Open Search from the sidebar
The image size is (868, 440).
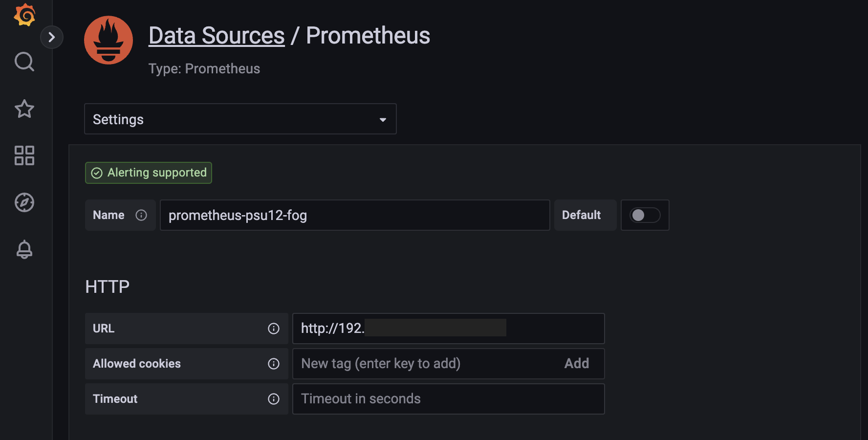pyautogui.click(x=24, y=62)
